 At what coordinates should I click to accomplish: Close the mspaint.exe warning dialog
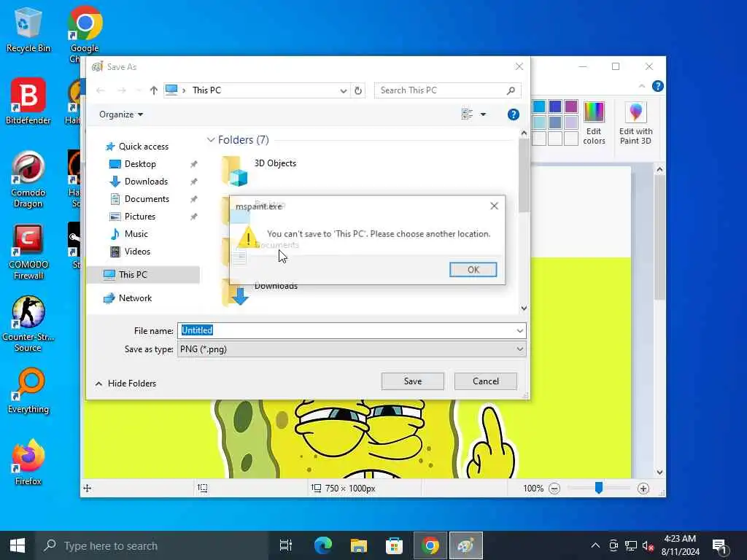point(494,206)
